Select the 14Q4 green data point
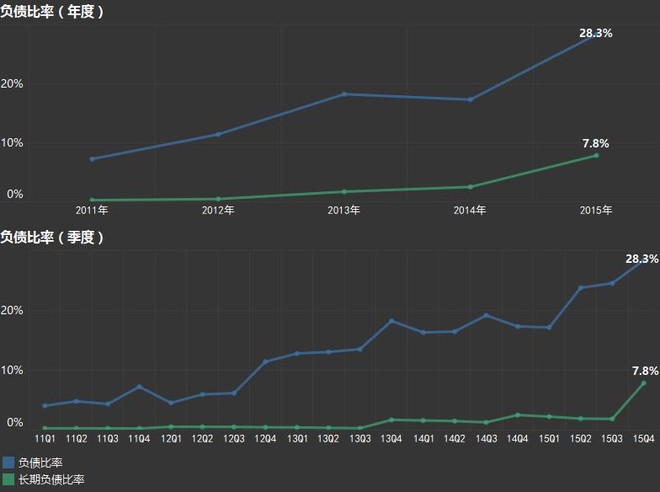 518,415
